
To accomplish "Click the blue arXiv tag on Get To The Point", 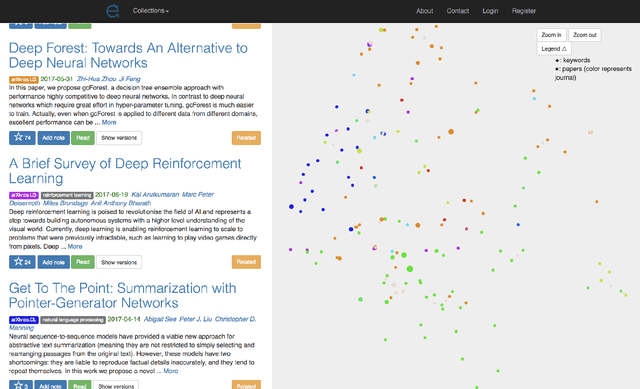I will point(24,320).
